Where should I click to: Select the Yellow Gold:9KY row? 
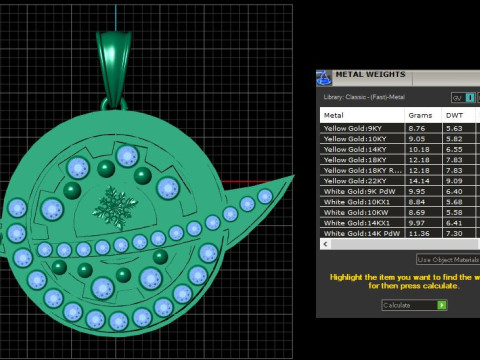[399, 128]
